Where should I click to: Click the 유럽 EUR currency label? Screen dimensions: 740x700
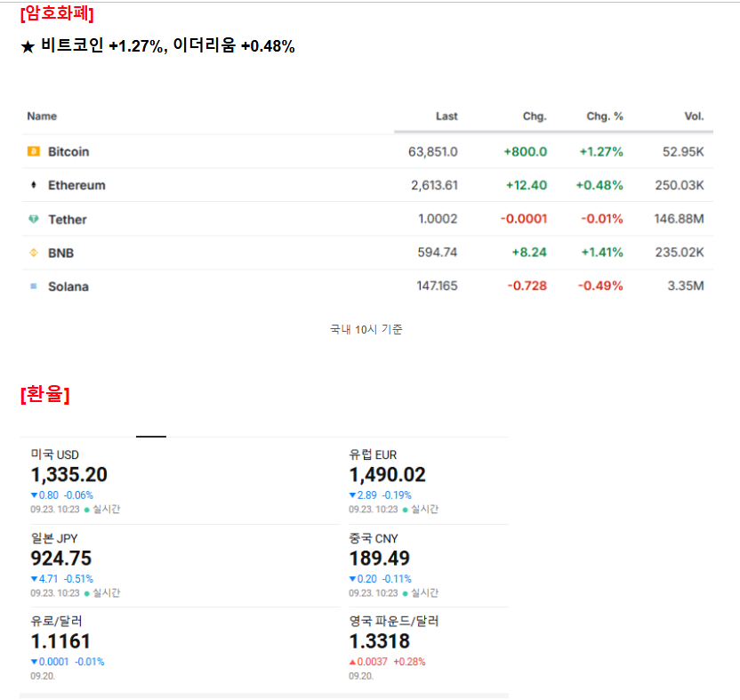[373, 455]
